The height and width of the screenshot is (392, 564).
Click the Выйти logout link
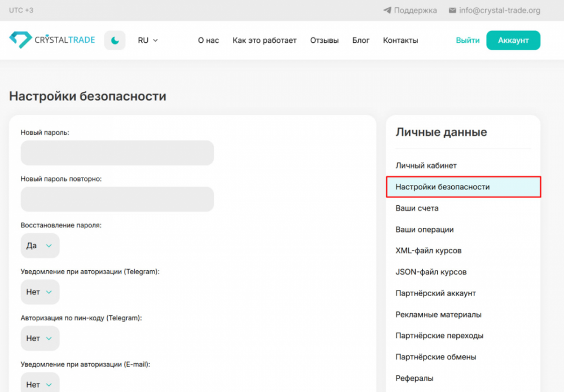point(468,41)
